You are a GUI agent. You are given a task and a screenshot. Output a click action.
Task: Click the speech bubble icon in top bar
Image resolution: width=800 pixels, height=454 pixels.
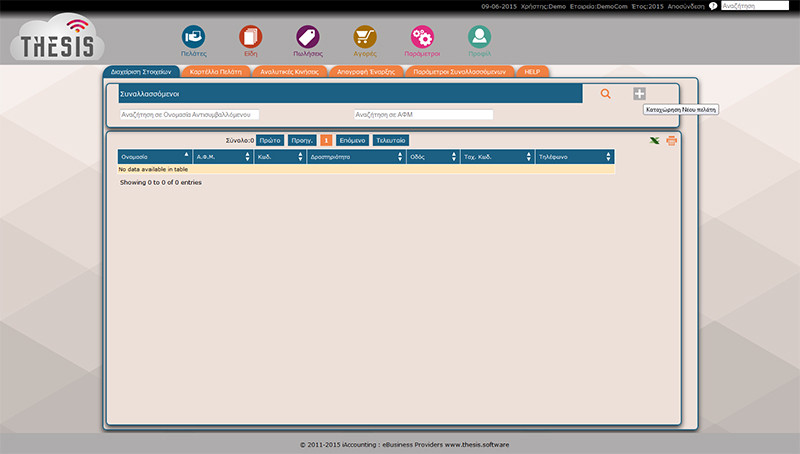(x=713, y=6)
